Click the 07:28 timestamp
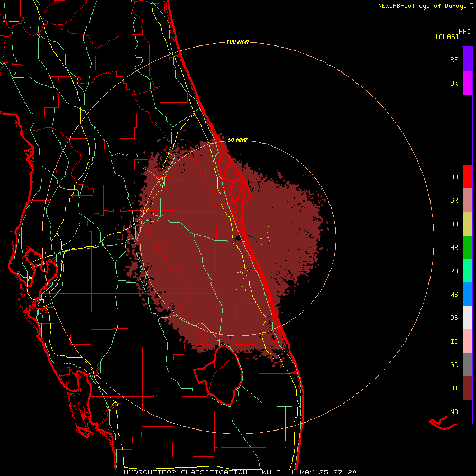Viewport: 476px width, 476px height. pyautogui.click(x=345, y=472)
